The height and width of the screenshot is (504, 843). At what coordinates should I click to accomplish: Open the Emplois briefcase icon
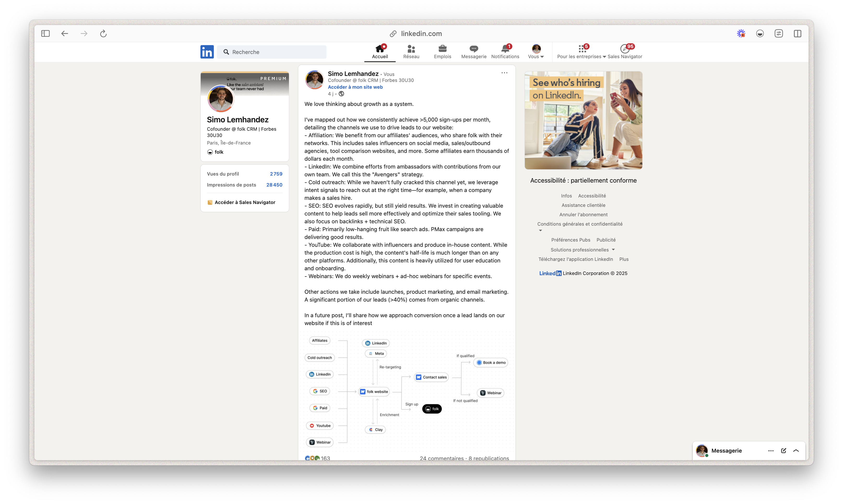tap(442, 49)
